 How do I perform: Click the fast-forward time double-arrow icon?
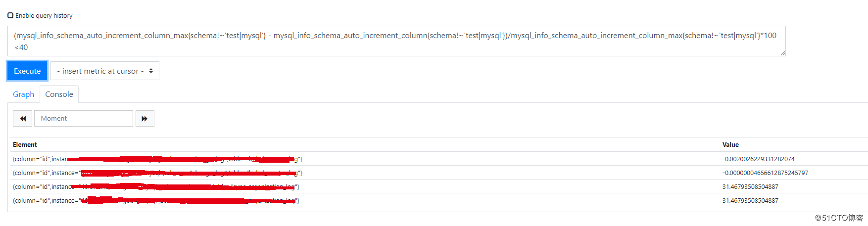point(145,119)
